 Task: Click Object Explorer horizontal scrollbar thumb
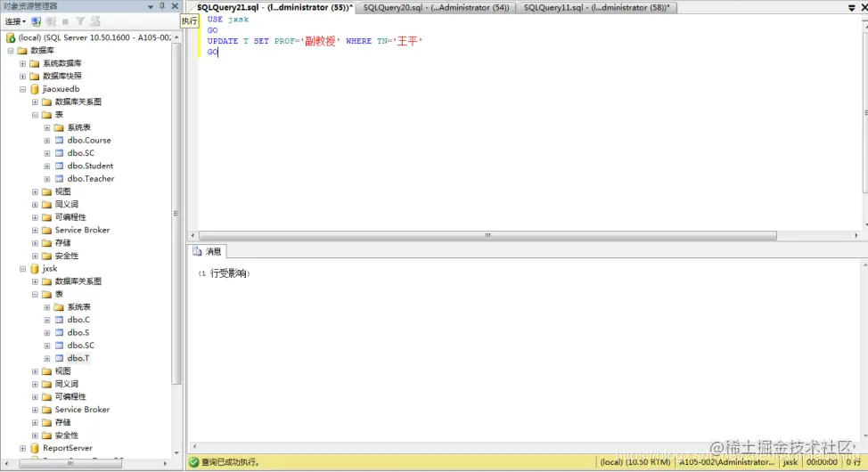pyautogui.click(x=70, y=464)
